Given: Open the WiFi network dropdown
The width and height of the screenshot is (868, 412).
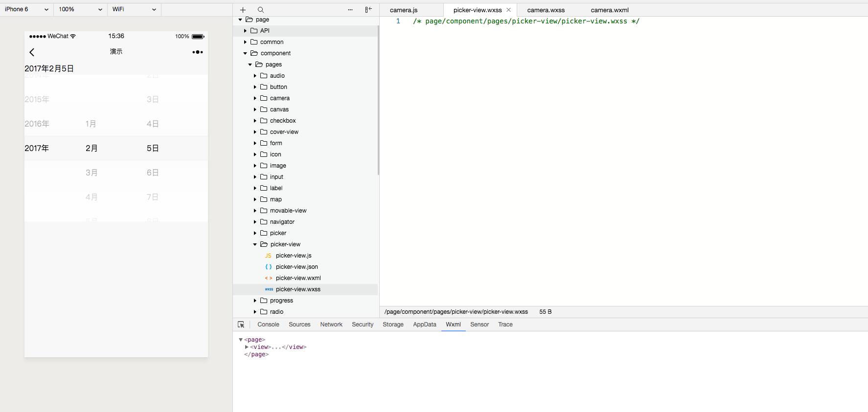Looking at the screenshot, I should (135, 9).
